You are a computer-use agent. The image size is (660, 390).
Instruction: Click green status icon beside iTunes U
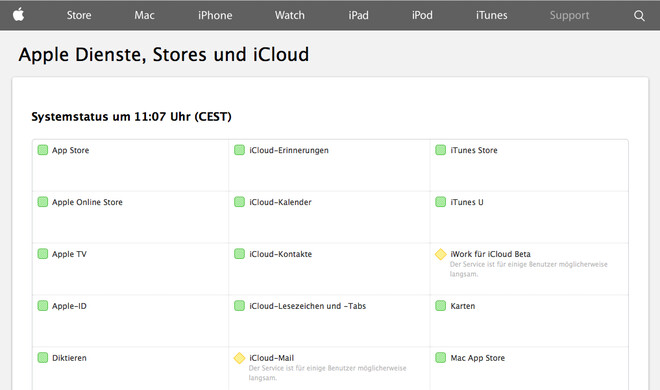440,202
